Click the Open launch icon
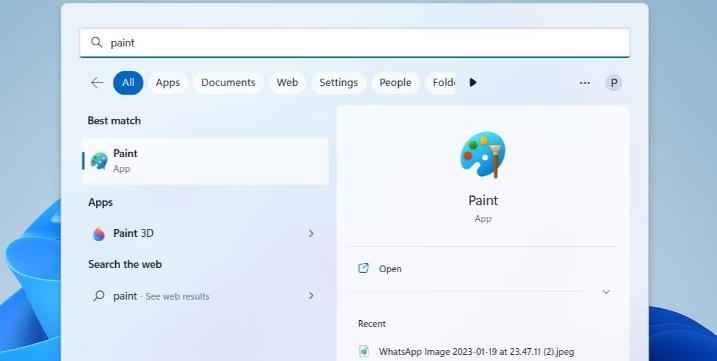717x361 pixels. (363, 268)
